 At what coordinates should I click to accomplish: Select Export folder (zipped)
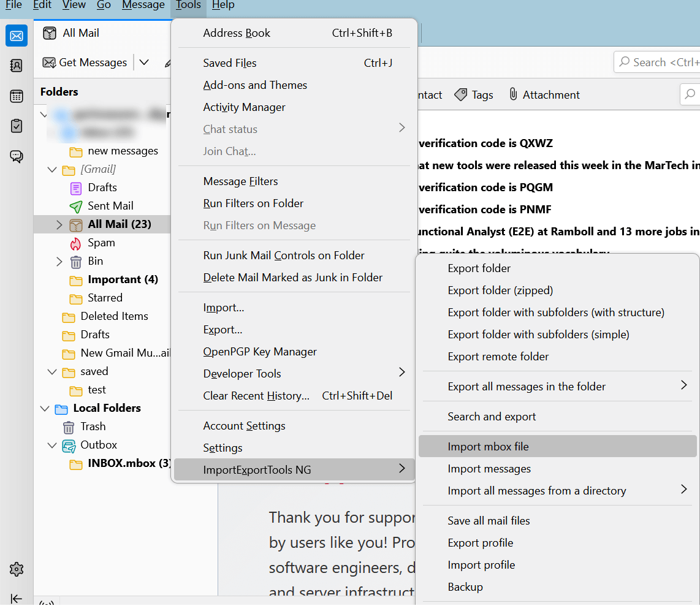coord(558,290)
